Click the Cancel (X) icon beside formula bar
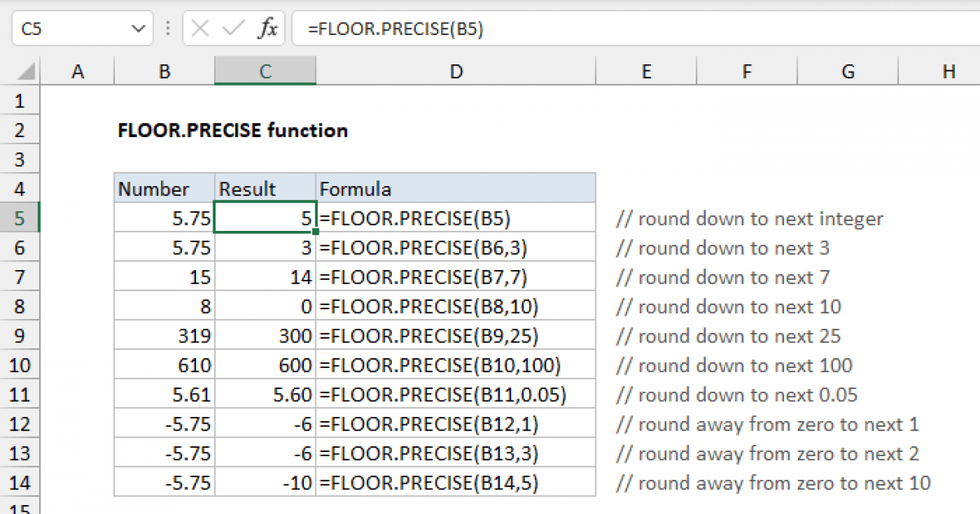 [x=199, y=28]
